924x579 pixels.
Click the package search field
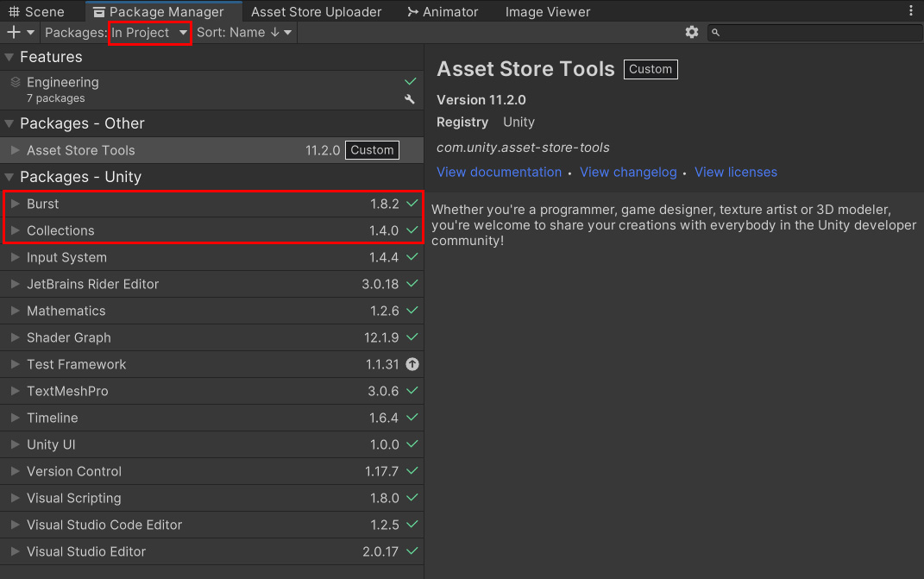pyautogui.click(x=814, y=33)
